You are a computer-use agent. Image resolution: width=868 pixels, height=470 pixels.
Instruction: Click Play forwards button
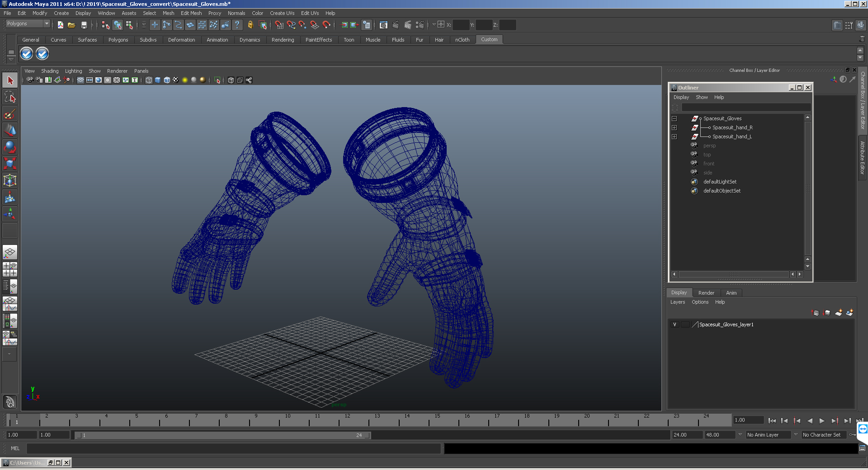click(x=822, y=421)
